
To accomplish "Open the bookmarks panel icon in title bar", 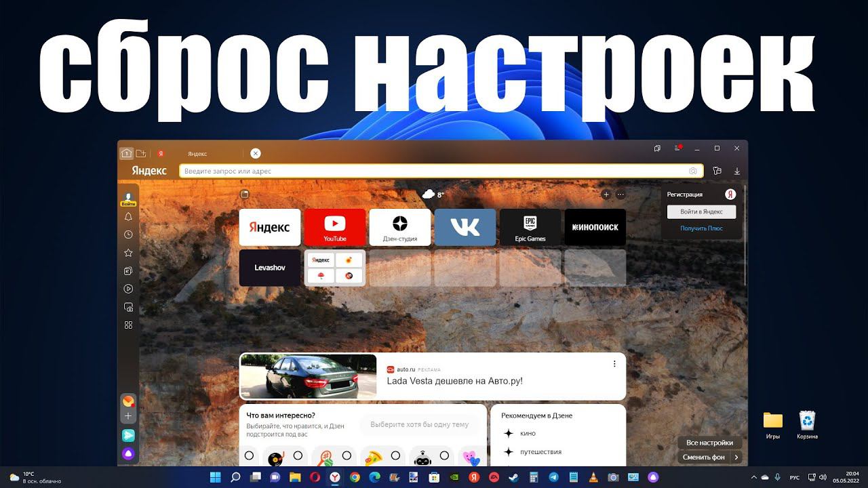I will [657, 148].
